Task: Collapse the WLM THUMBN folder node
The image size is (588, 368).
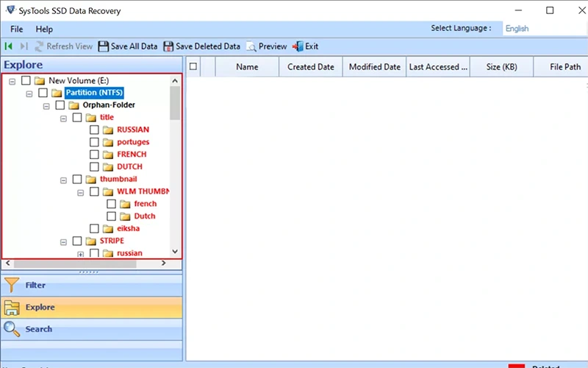Action: (x=81, y=193)
